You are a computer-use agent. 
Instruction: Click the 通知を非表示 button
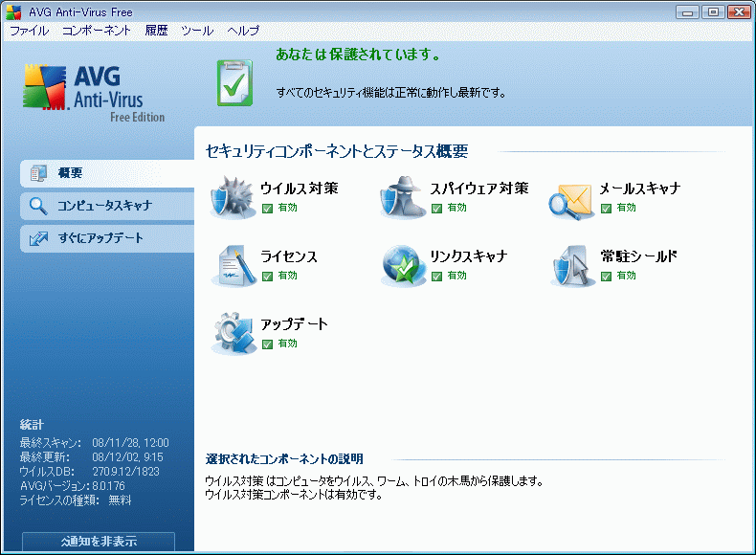pyautogui.click(x=99, y=542)
